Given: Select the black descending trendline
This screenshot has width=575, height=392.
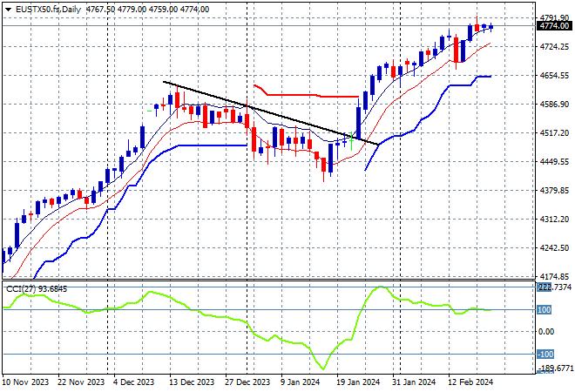Looking at the screenshot, I should coord(271,113).
